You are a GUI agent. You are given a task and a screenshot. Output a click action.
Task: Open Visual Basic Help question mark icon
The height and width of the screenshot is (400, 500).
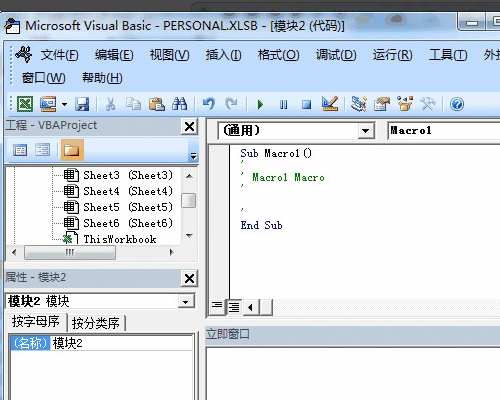tap(457, 104)
